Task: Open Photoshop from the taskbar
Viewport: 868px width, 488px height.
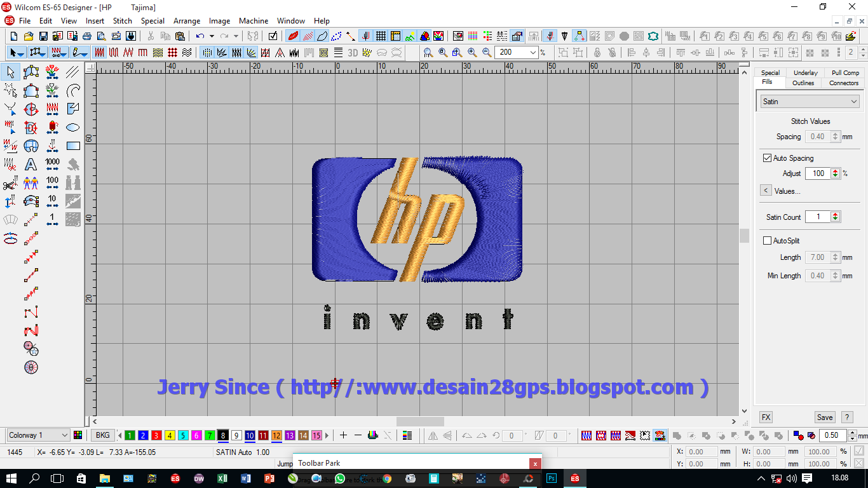Action: [x=552, y=478]
